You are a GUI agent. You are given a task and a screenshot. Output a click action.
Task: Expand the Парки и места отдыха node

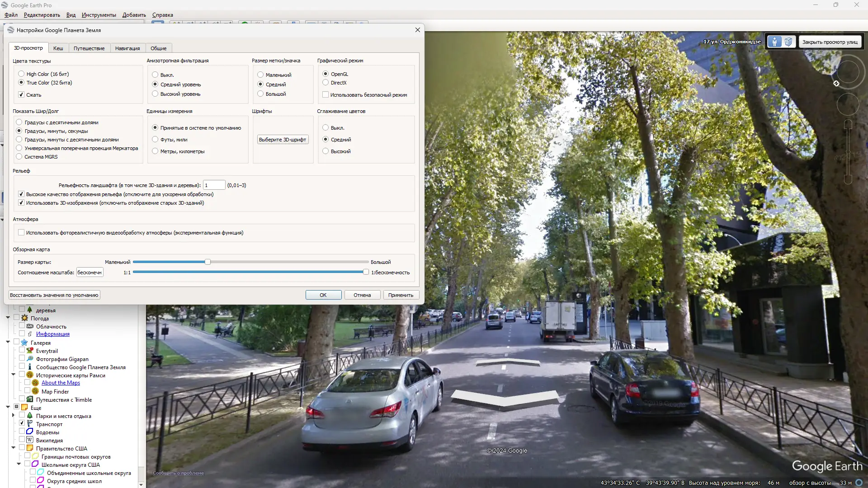pyautogui.click(x=14, y=416)
